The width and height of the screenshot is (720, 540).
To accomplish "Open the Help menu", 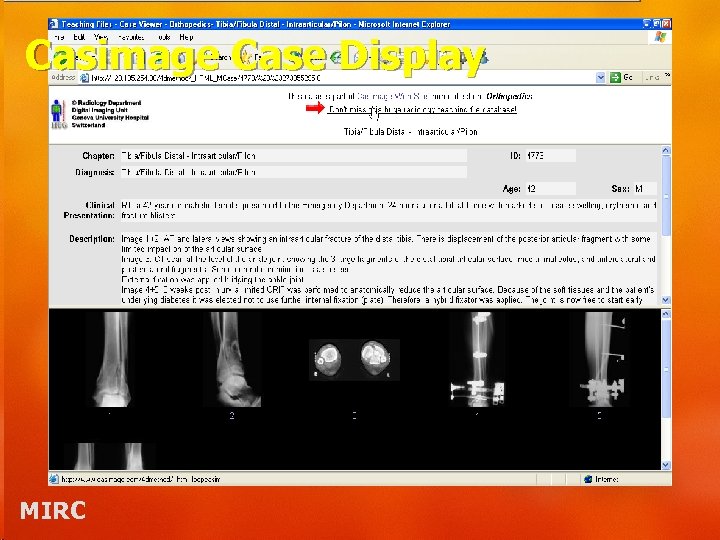I will coord(186,37).
